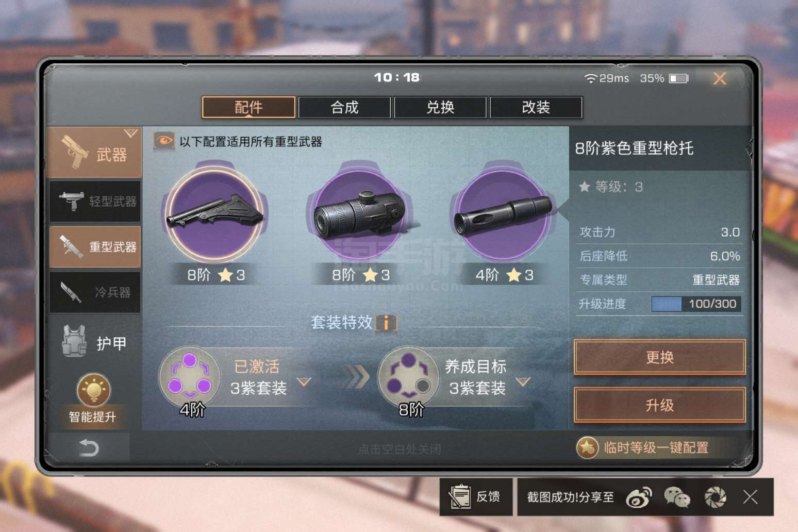Click the 升级 button
The width and height of the screenshot is (798, 532).
pos(660,405)
